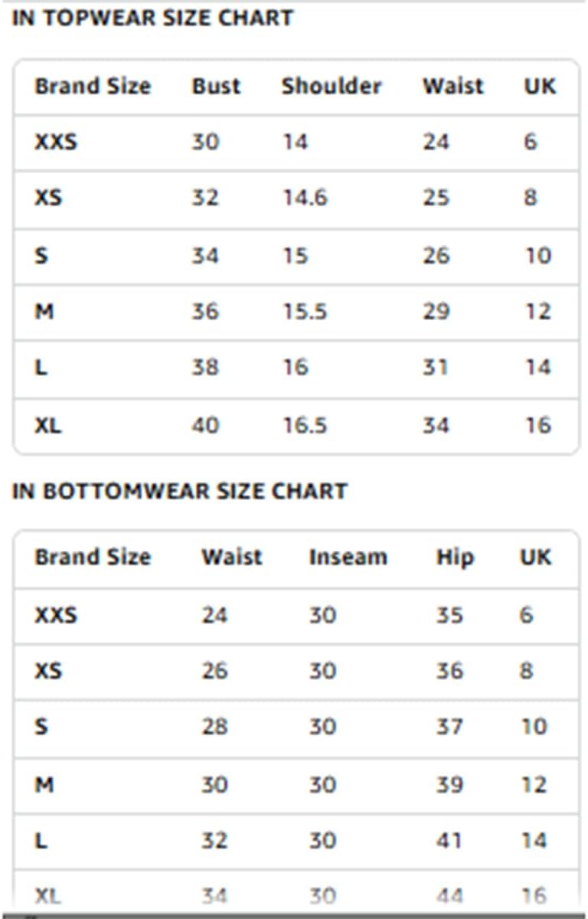588x919 pixels.
Task: Click the IN TOPWEAR SIZE CHART heading
Action: pyautogui.click(x=152, y=18)
